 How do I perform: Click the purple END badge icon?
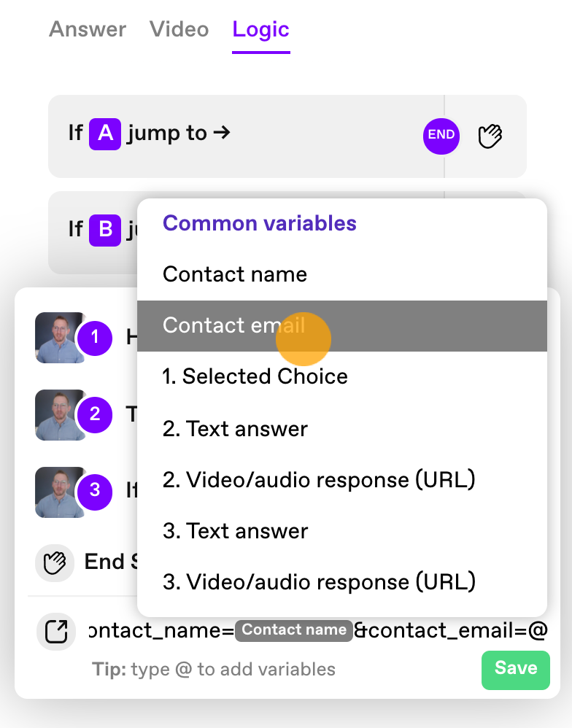441,136
